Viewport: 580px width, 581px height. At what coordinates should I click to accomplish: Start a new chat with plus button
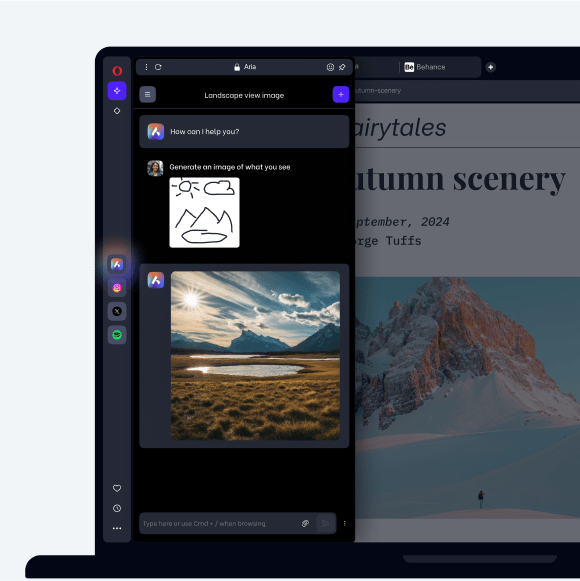coord(341,94)
